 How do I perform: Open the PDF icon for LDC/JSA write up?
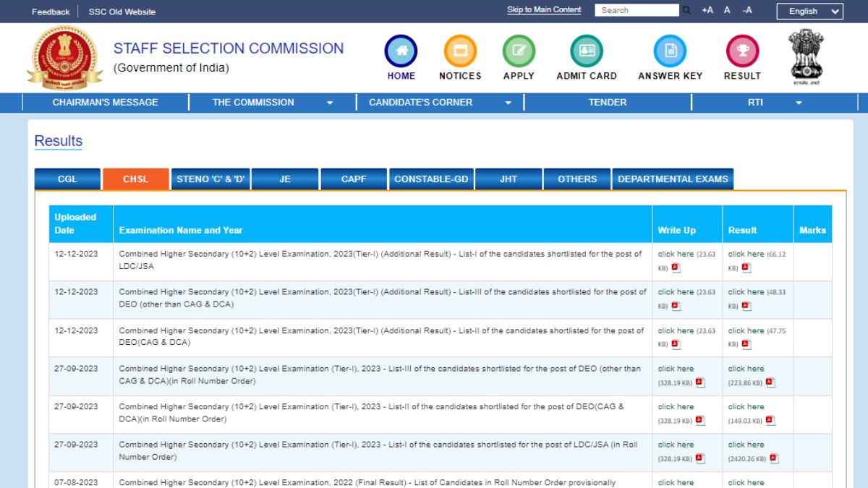click(x=676, y=266)
